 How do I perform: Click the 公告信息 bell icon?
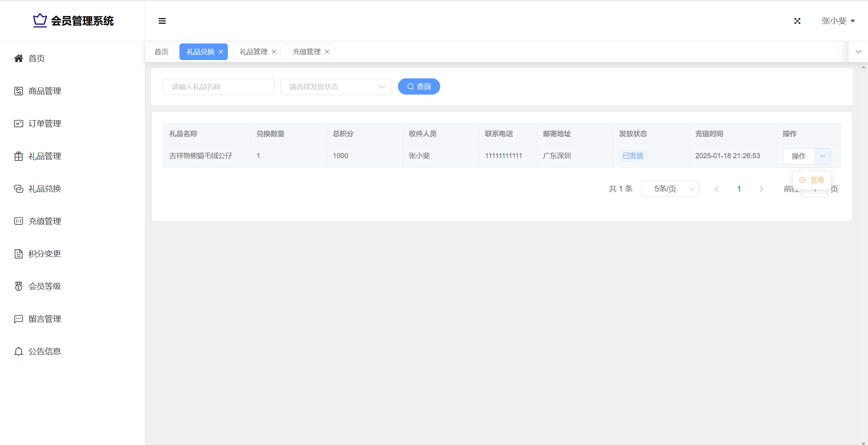[x=18, y=352]
